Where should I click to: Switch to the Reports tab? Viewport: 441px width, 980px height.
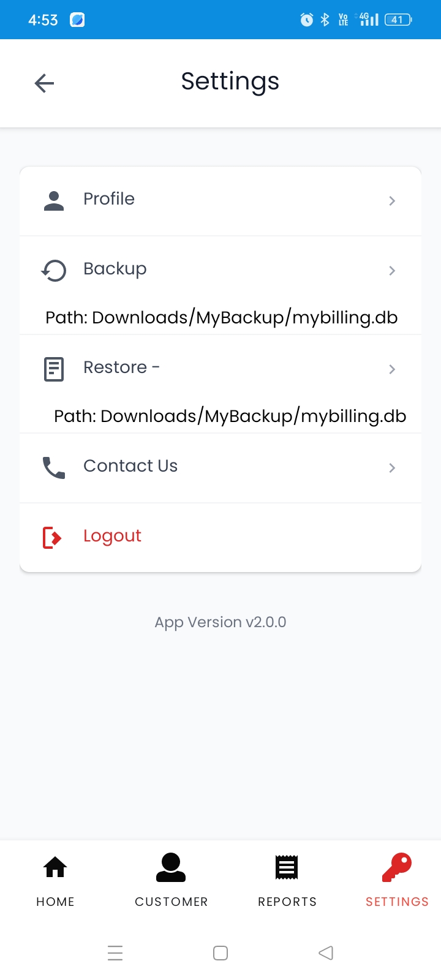point(287,880)
